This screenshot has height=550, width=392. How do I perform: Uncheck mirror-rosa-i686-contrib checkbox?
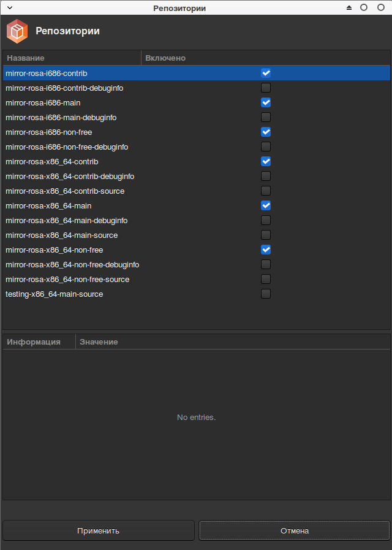point(266,73)
